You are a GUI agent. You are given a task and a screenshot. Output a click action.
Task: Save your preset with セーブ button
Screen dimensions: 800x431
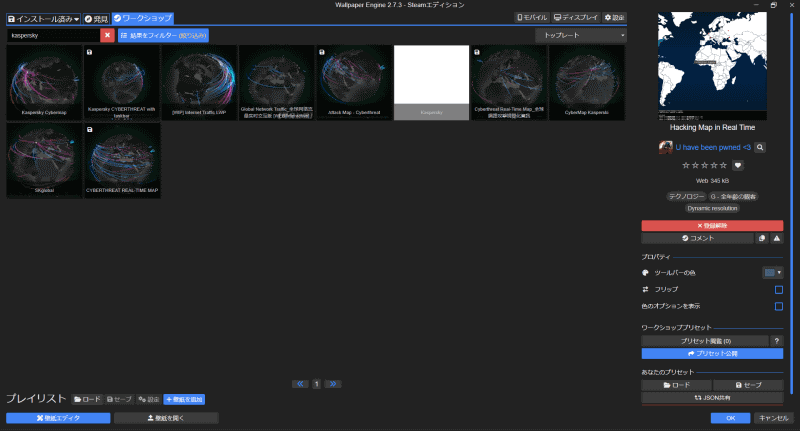748,385
